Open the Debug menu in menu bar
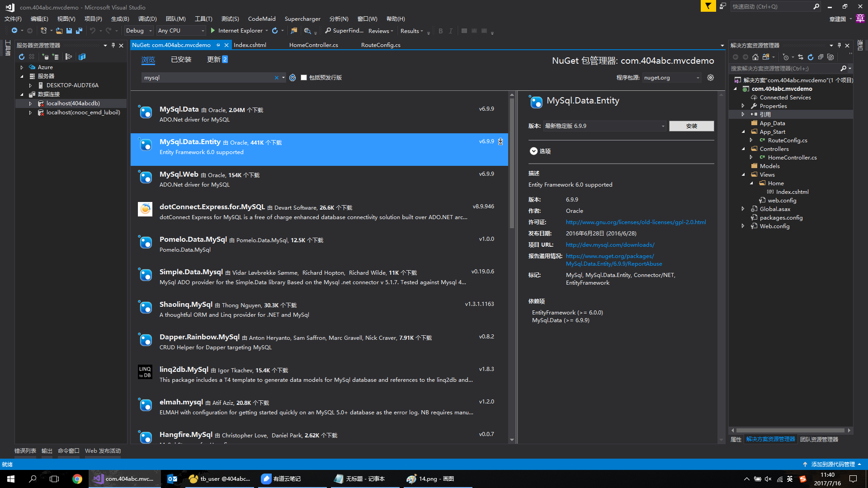This screenshot has width=868, height=488. [147, 19]
